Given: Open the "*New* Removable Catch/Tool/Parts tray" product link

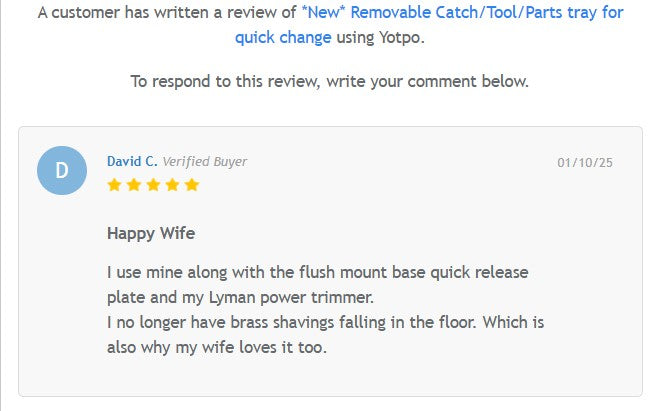Looking at the screenshot, I should point(462,14).
